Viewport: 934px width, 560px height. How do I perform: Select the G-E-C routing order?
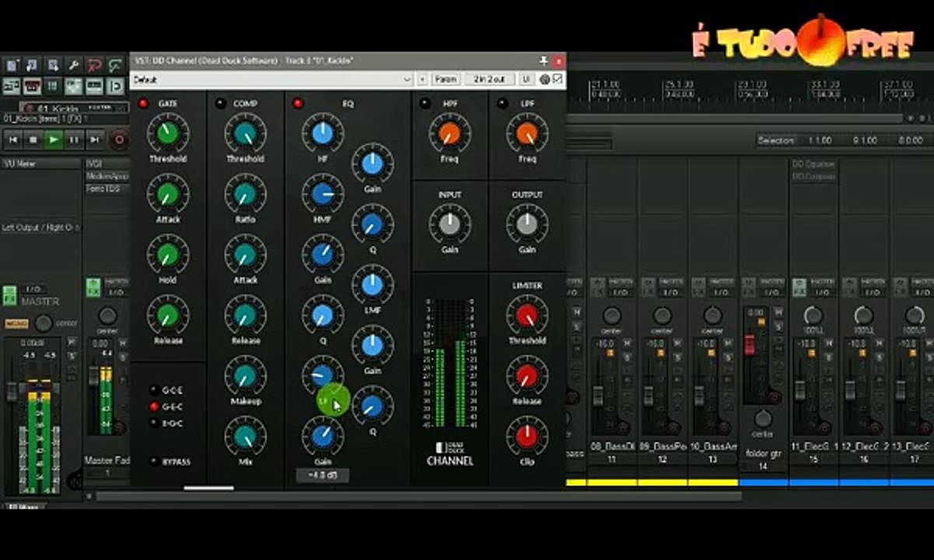[153, 406]
